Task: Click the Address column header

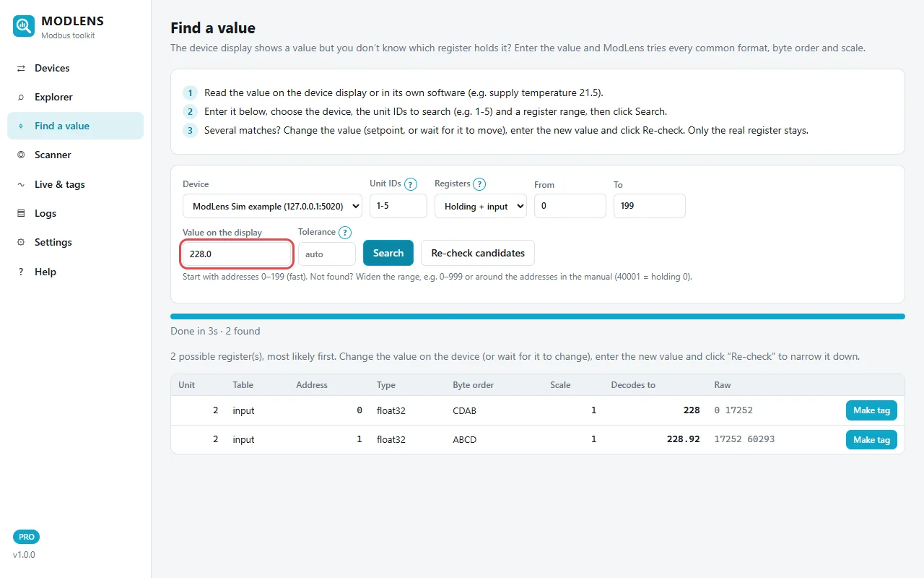Action: (x=312, y=385)
